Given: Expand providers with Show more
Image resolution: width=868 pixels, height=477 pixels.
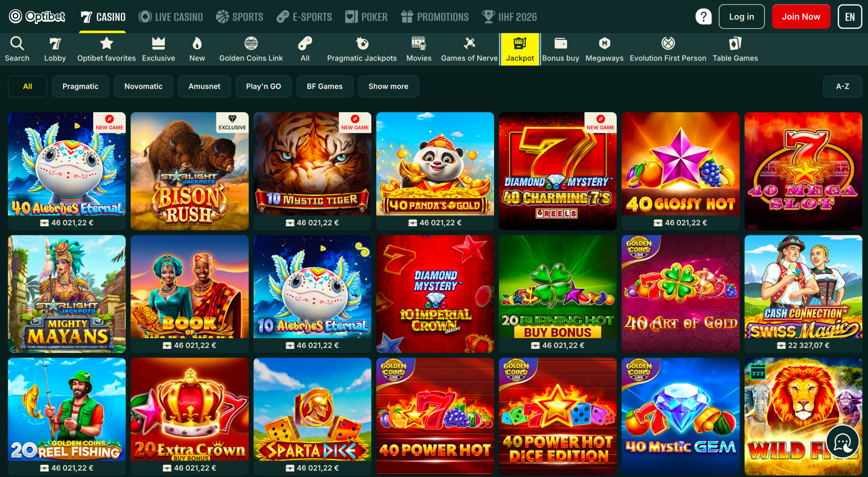Looking at the screenshot, I should pyautogui.click(x=388, y=86).
